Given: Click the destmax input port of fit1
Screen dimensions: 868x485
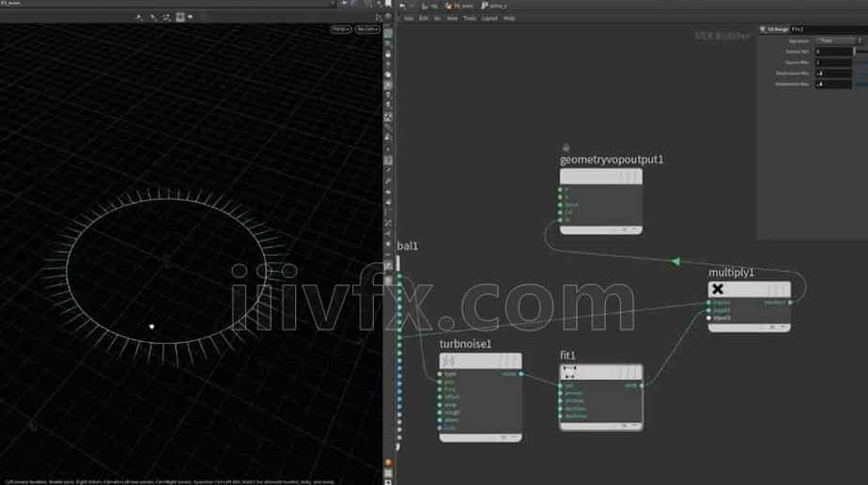Looking at the screenshot, I should [x=560, y=415].
